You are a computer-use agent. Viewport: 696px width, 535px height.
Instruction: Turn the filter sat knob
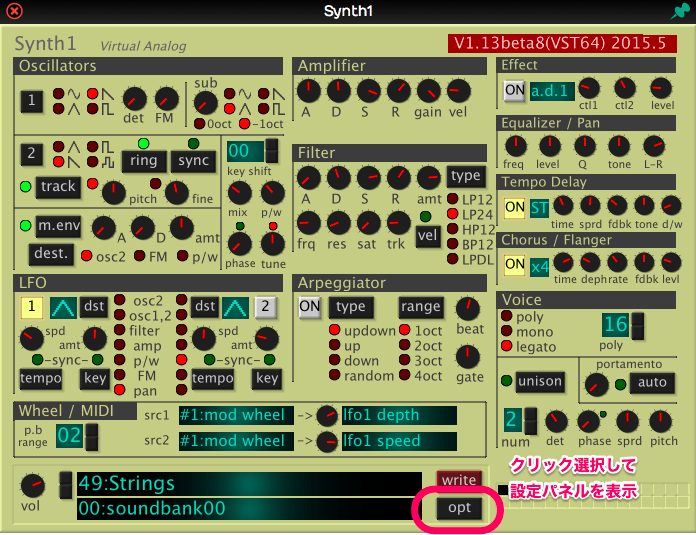(x=369, y=223)
